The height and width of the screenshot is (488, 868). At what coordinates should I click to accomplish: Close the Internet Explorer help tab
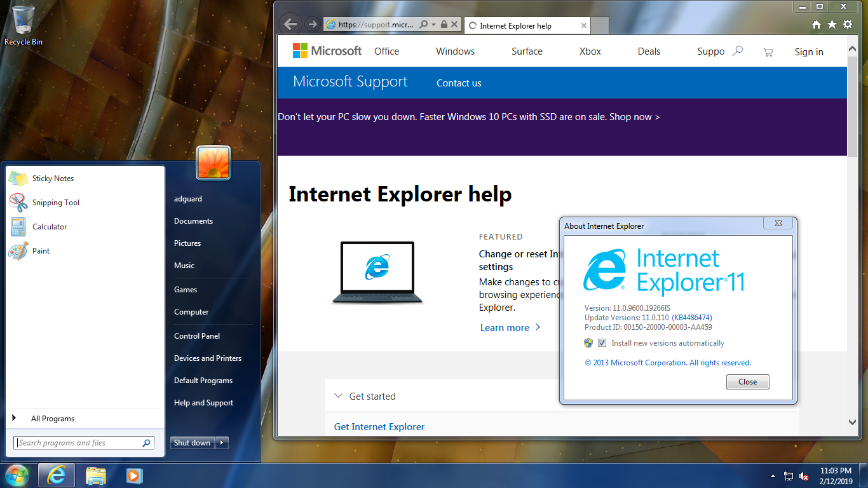coord(584,25)
